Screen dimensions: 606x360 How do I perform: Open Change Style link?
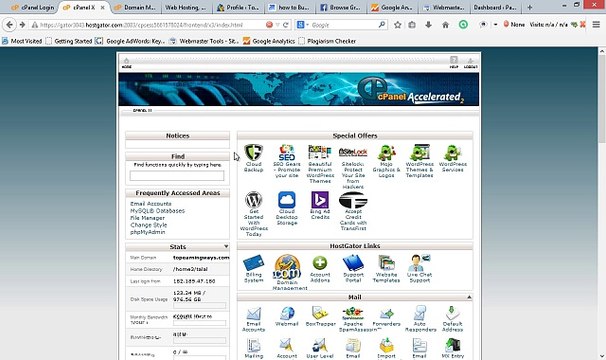point(148,225)
